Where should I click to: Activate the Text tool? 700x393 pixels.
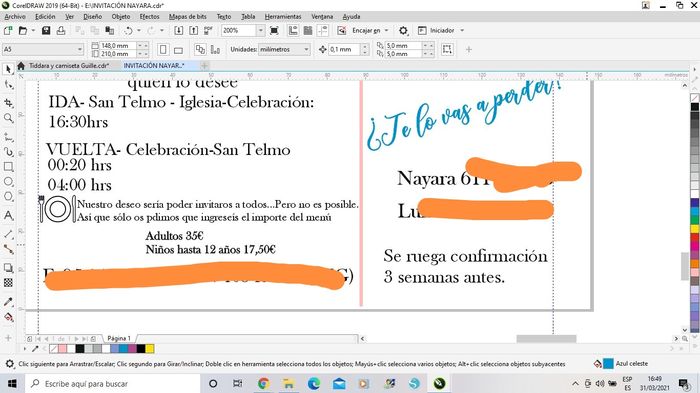coord(8,216)
